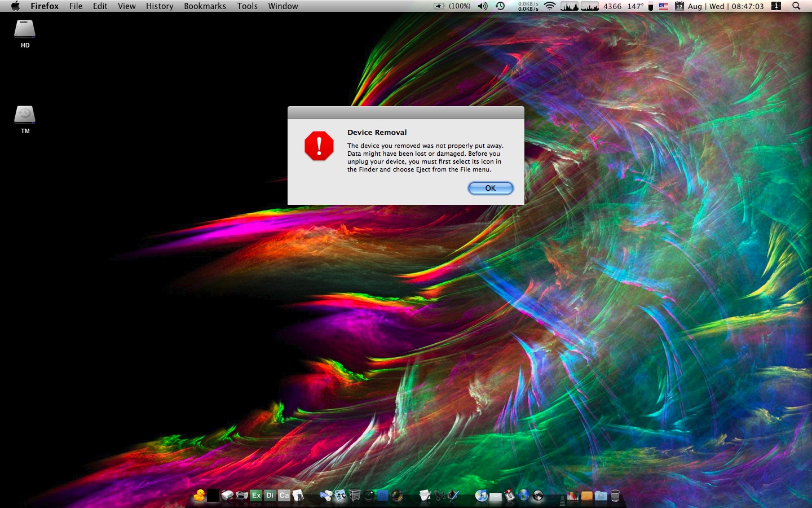Click the Preview photo icon in the Dock
The width and height of the screenshot is (812, 508).
[340, 496]
